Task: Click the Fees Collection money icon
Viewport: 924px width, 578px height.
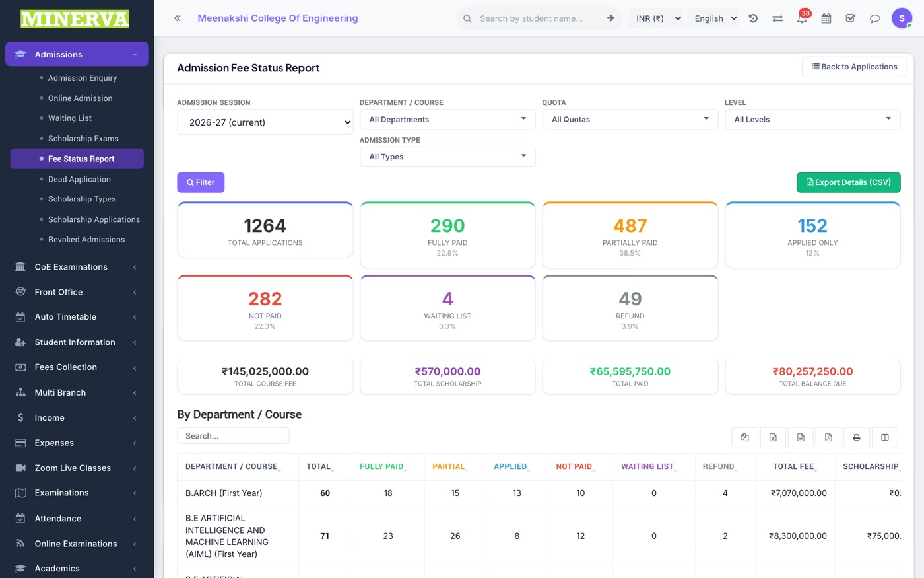Action: [20, 367]
